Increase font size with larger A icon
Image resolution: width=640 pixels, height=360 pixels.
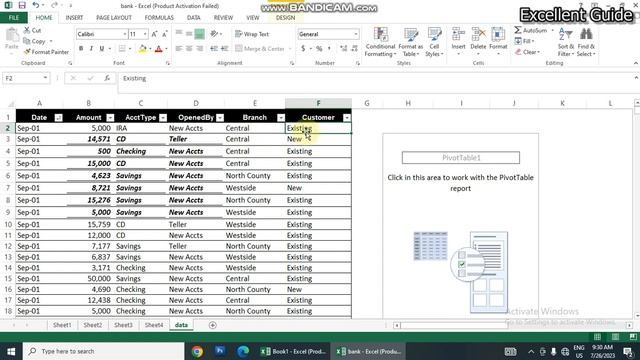(154, 34)
